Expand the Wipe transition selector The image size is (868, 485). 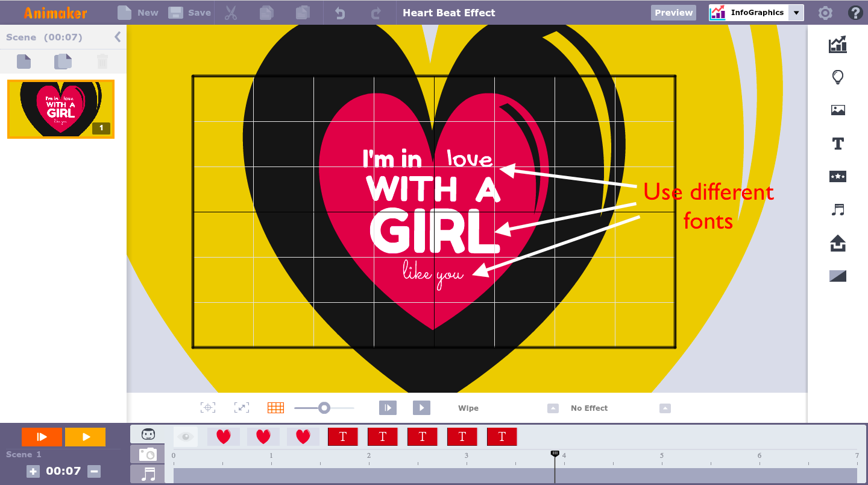pyautogui.click(x=553, y=408)
